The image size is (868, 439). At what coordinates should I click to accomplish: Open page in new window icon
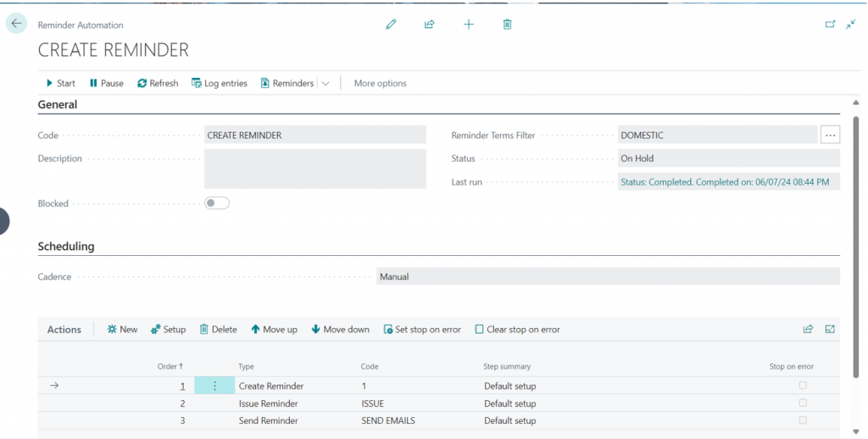(830, 25)
